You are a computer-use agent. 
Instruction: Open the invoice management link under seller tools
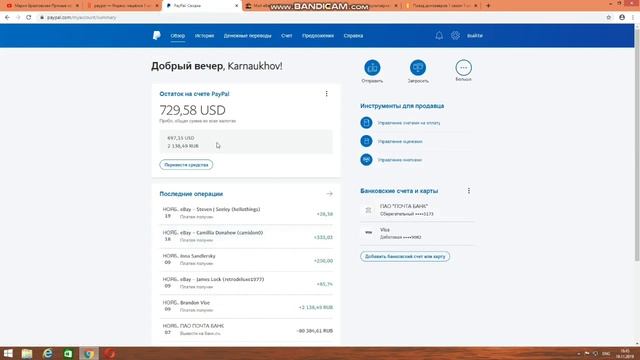click(409, 123)
